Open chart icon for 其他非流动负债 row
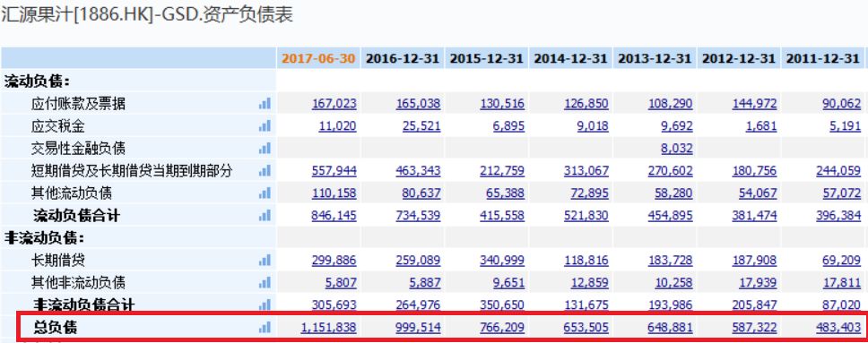The width and height of the screenshot is (868, 343). (x=265, y=283)
